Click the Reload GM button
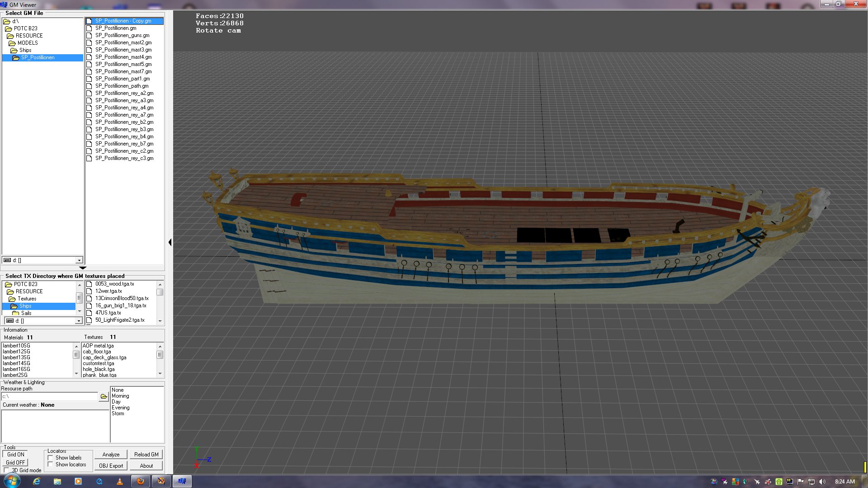The width and height of the screenshot is (868, 488). coord(146,455)
